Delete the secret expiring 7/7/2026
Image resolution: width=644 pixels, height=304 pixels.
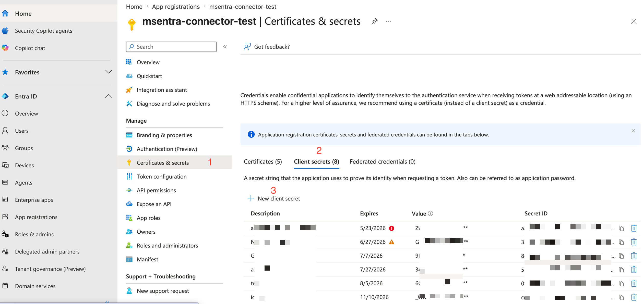coord(634,256)
